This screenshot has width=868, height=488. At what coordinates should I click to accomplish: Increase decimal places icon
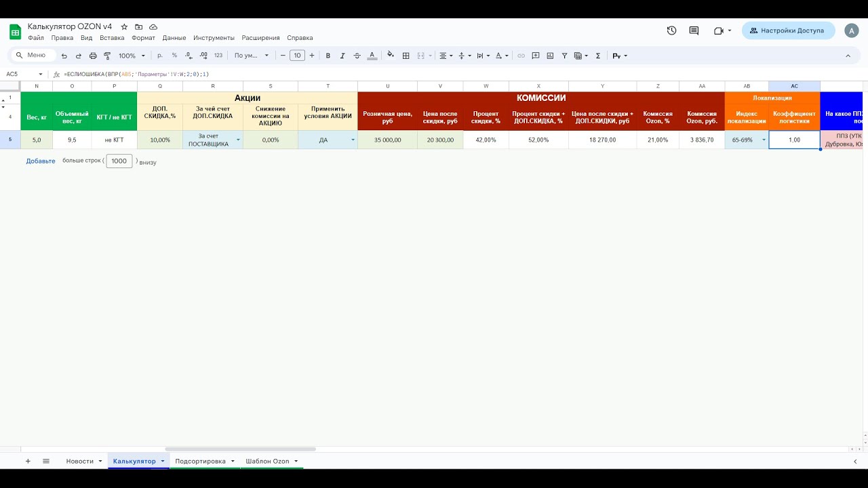203,56
